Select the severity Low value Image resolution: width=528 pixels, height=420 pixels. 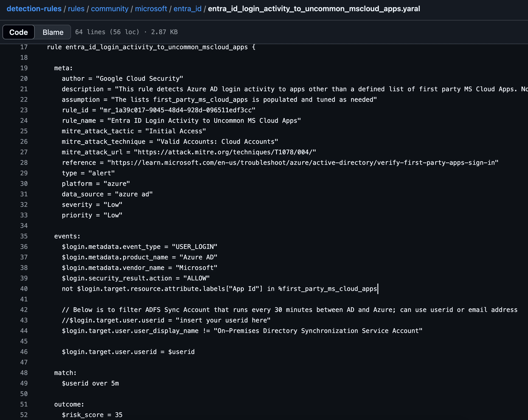click(x=113, y=205)
